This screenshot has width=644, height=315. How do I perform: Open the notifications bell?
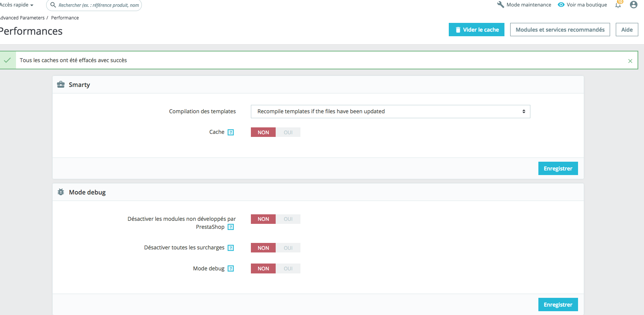pos(618,5)
